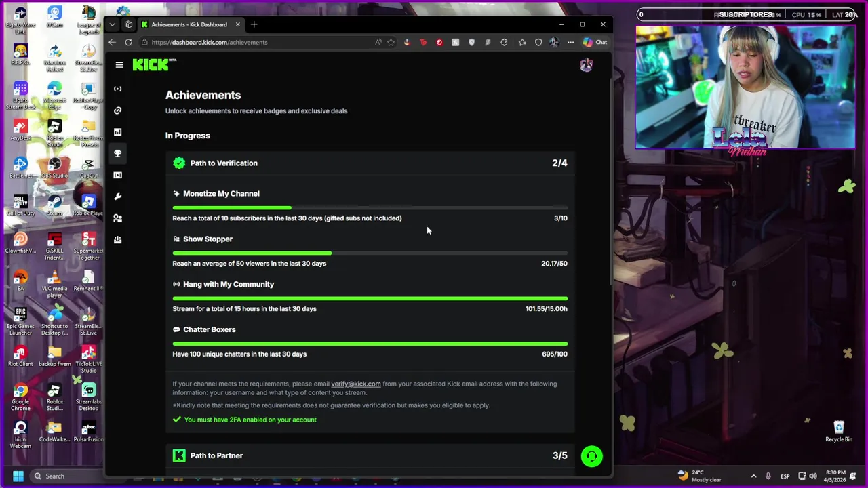The image size is (868, 488).
Task: Open Edge settings three-dots menu
Action: [x=570, y=42]
